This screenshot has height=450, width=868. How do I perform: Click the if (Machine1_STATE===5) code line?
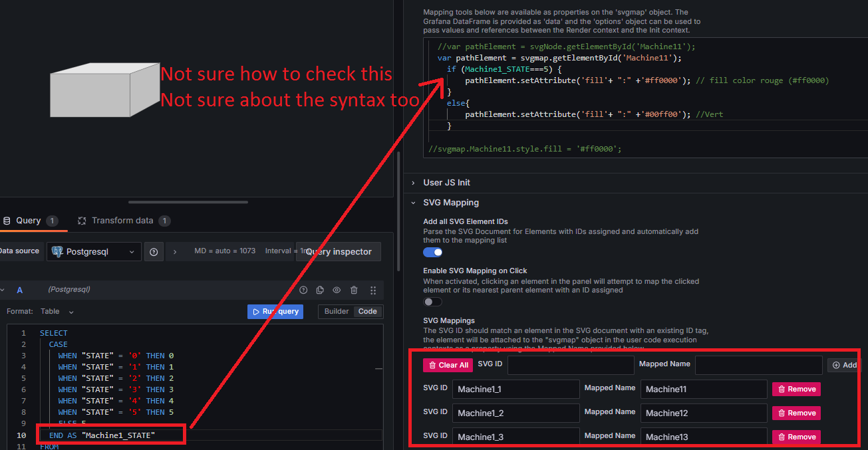pos(505,69)
